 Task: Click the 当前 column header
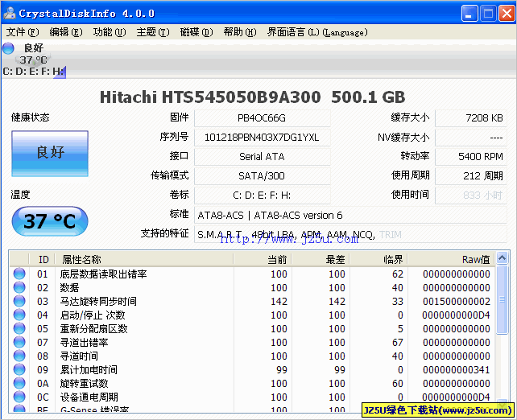click(263, 260)
